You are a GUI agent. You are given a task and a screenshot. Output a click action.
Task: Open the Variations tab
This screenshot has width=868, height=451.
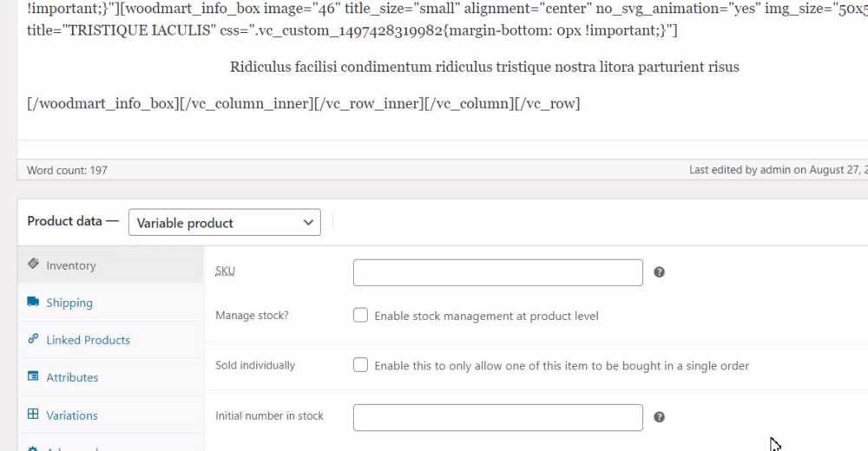coord(72,415)
